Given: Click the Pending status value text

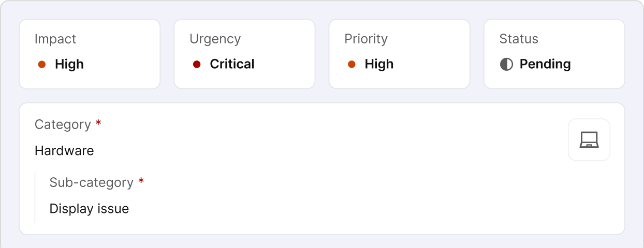Looking at the screenshot, I should 545,64.
